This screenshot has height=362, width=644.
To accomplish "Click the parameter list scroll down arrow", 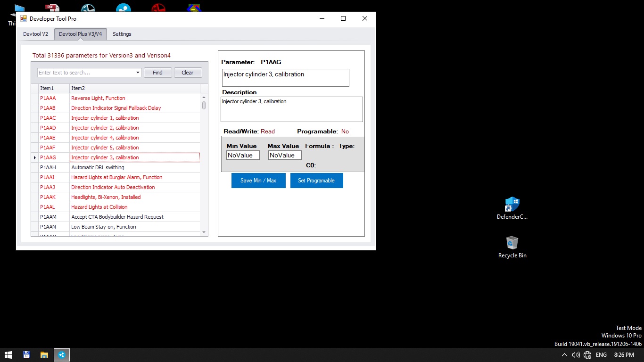I will tap(204, 232).
